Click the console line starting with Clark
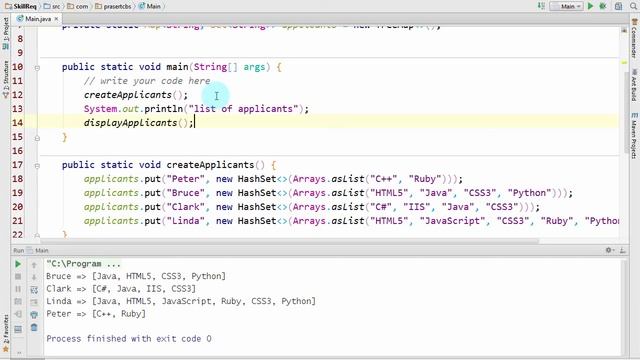This screenshot has height=360, width=640. point(121,289)
